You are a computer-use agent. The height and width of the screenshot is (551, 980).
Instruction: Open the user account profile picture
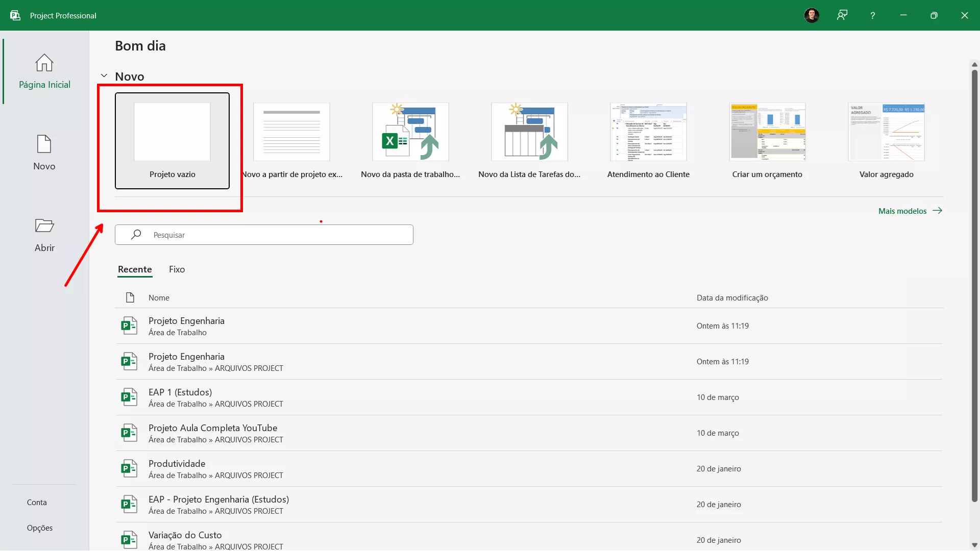[x=812, y=15]
